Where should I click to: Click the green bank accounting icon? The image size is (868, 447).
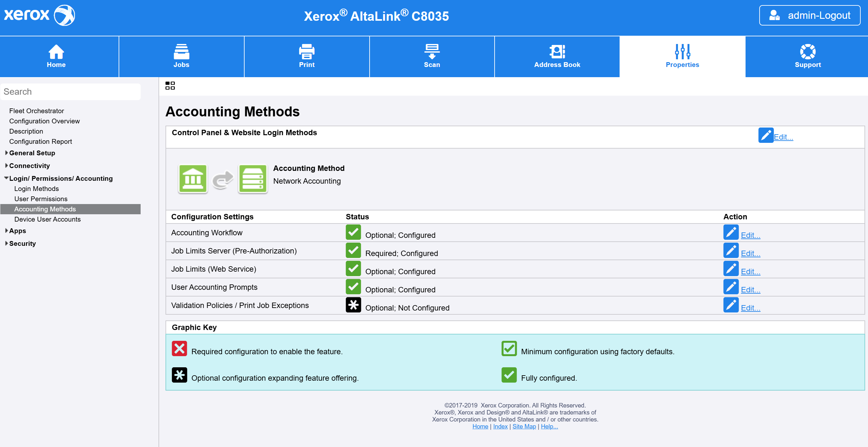(x=193, y=179)
